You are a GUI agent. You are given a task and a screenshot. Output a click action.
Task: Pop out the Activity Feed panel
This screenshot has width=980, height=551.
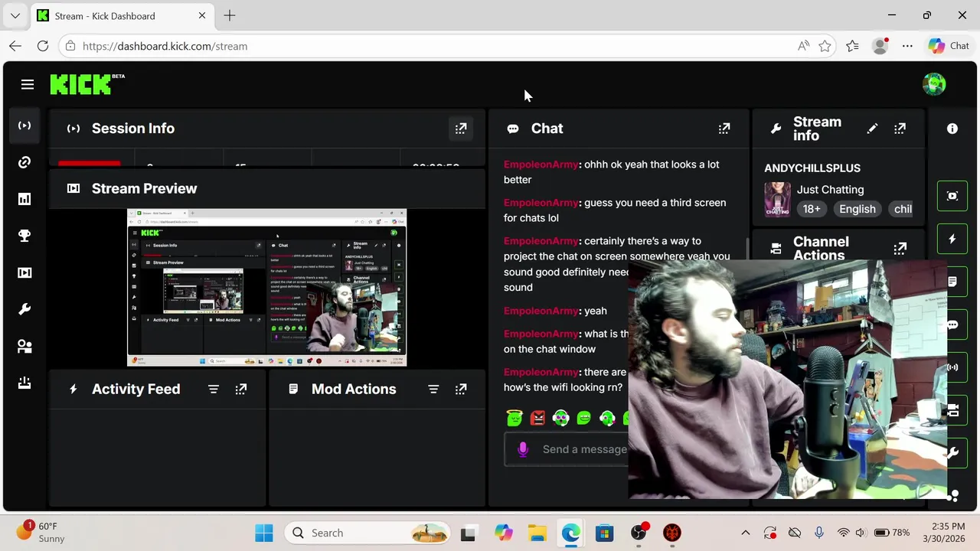[x=241, y=390]
